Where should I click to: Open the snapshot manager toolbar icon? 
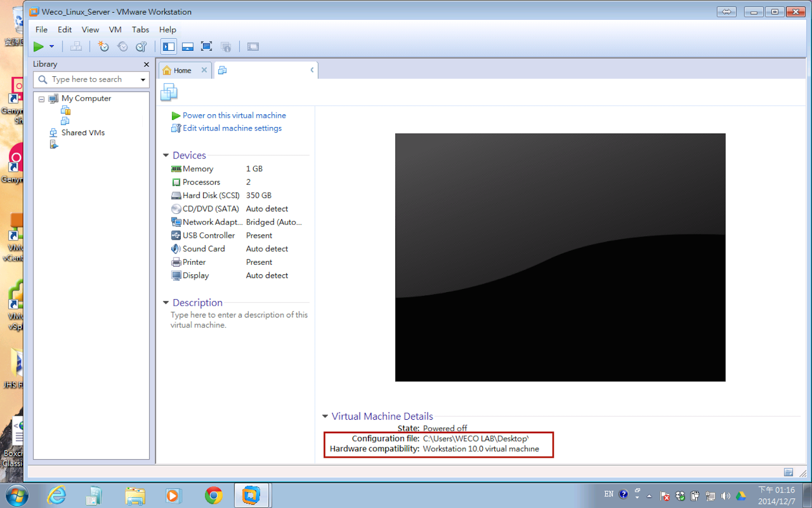[x=142, y=47]
